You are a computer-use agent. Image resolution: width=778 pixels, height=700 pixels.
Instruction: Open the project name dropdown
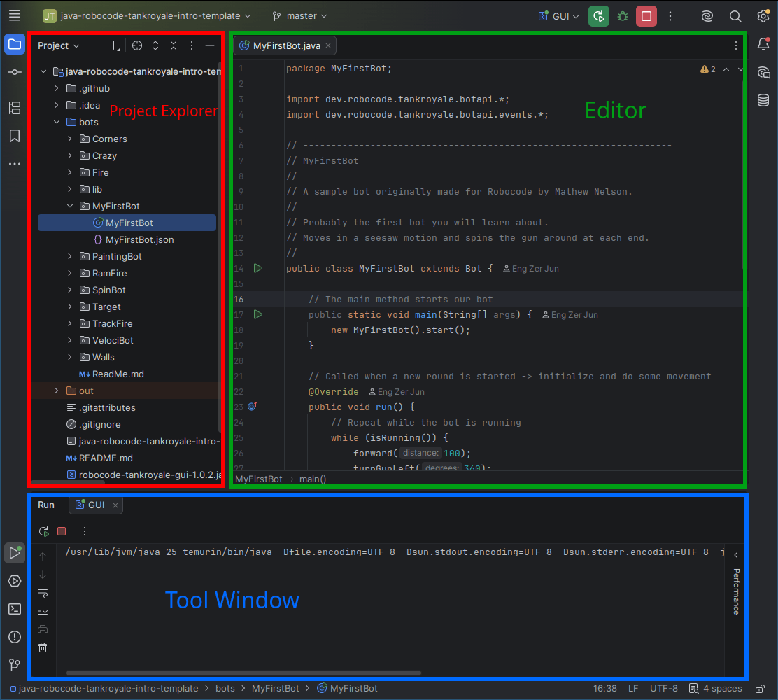tap(146, 16)
